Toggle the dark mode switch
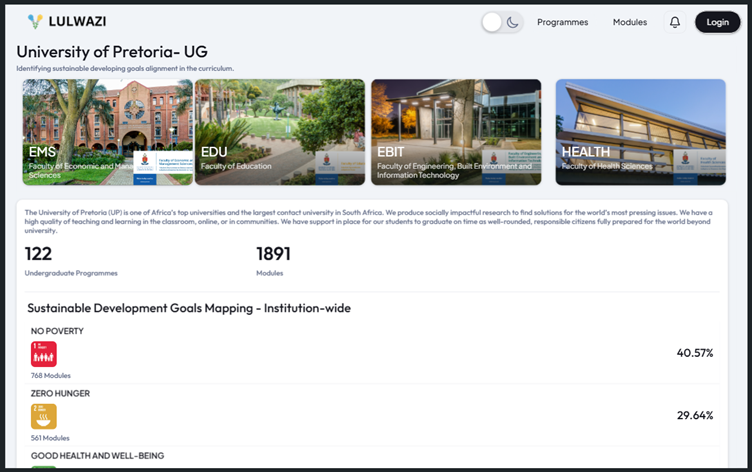Viewport: 752px width, 472px height. (502, 22)
